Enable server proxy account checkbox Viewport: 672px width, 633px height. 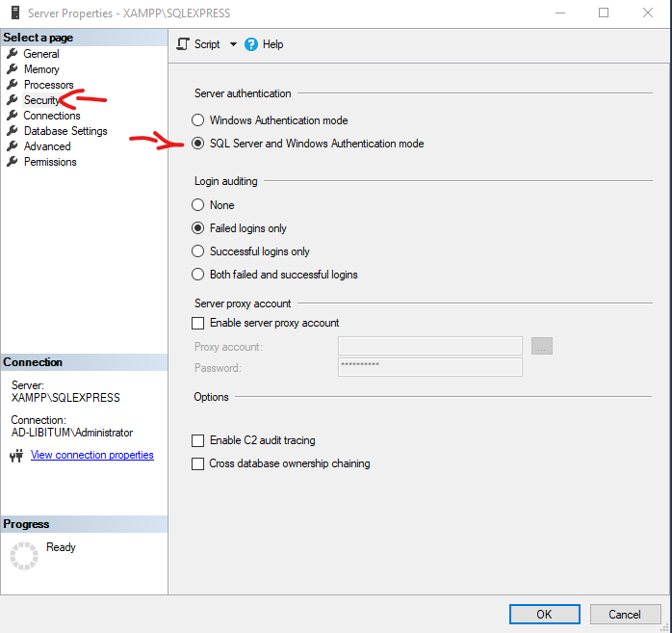(198, 323)
